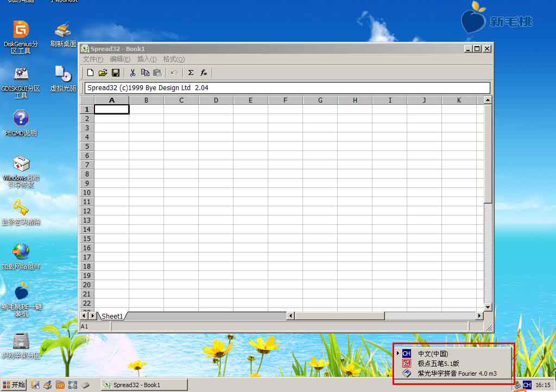The width and height of the screenshot is (556, 392).
Task: Open the PECMD说明 help icon
Action: tap(21, 123)
